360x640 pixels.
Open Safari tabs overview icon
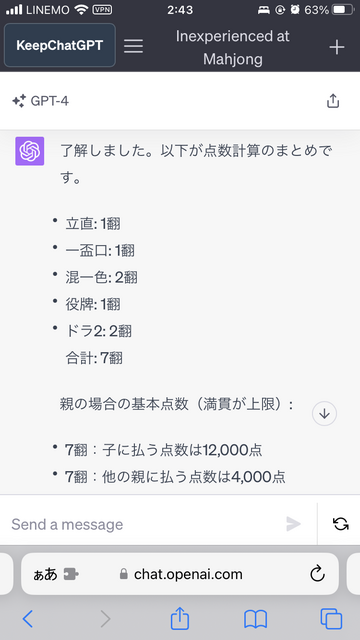coord(331,619)
